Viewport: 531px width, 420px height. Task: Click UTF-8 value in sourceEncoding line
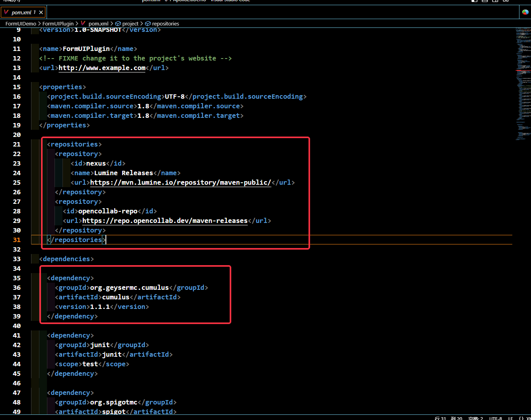175,96
